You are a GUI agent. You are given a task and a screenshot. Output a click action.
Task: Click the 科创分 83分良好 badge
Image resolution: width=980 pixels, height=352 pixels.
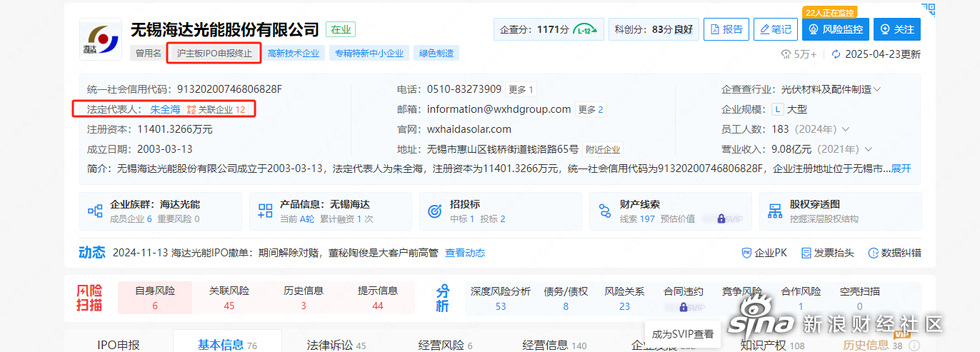[654, 29]
